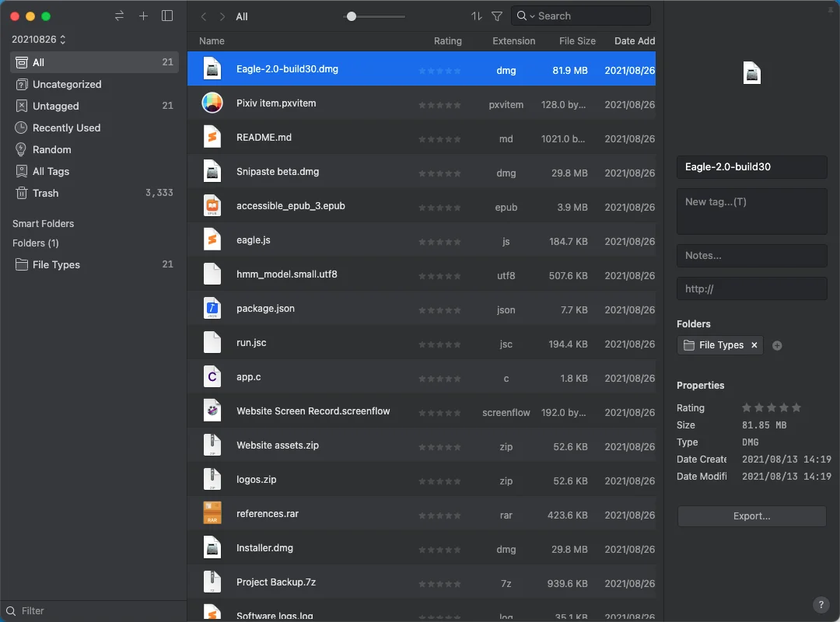Remove the File Types folder tag
This screenshot has width=840, height=622.
(754, 345)
